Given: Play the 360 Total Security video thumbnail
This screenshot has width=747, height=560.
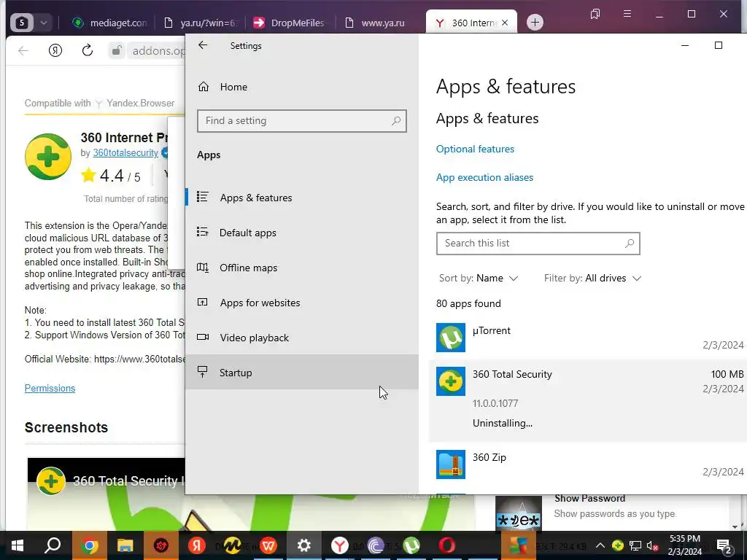Looking at the screenshot, I should coord(106,494).
